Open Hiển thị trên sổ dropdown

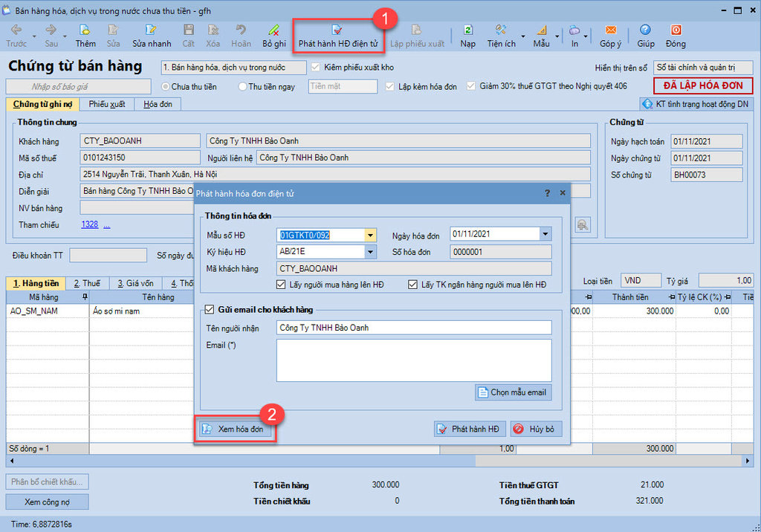tap(703, 68)
